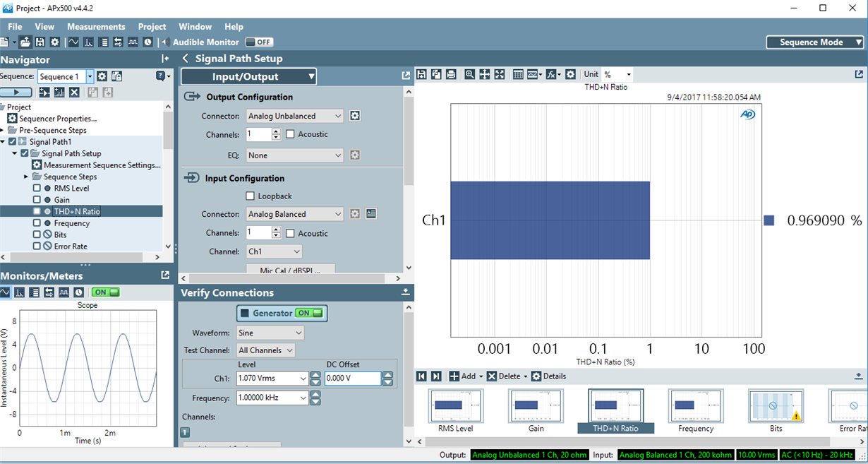Check the Gain sequence step box

(37, 200)
